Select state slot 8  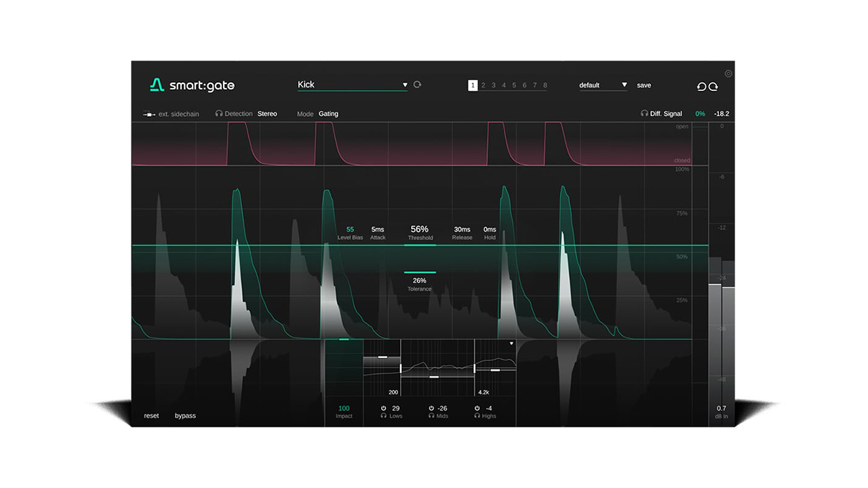(x=545, y=85)
